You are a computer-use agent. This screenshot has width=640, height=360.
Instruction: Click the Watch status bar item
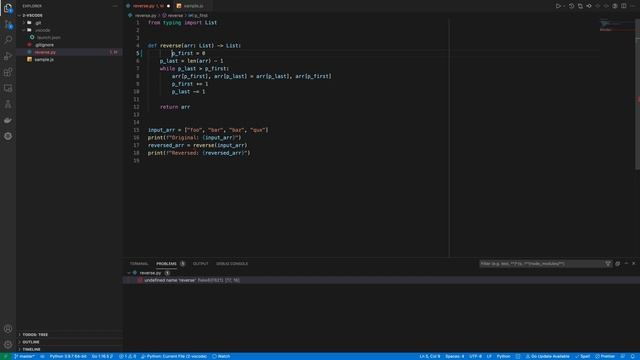click(x=221, y=356)
